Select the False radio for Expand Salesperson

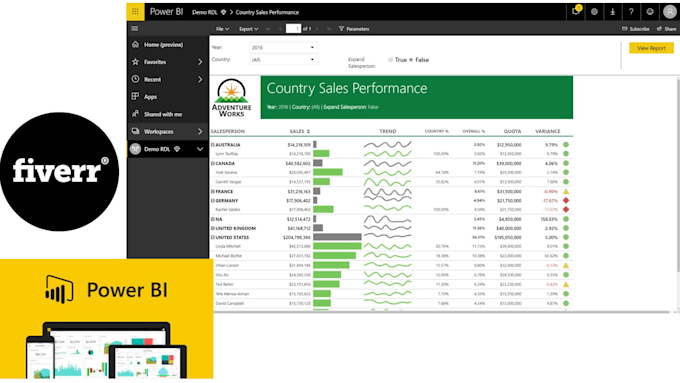411,60
